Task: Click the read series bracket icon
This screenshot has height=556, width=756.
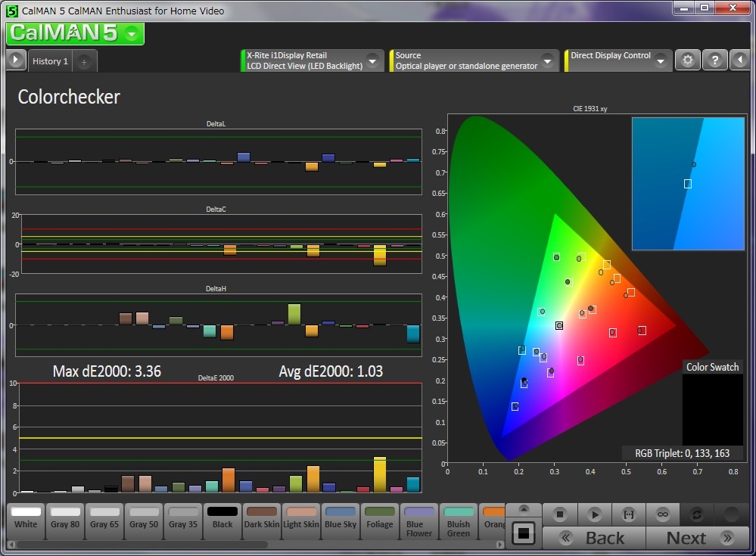Action: 628,514
